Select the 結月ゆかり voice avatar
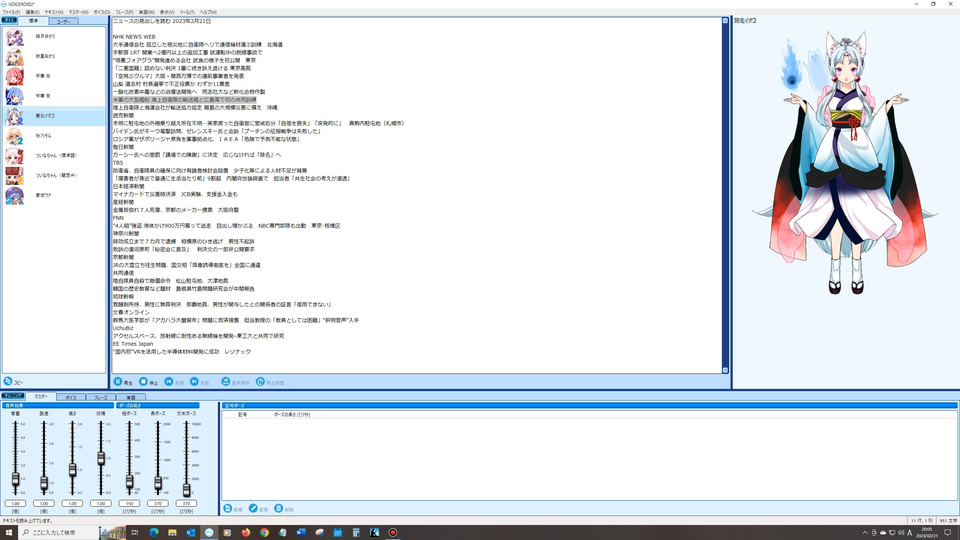 click(14, 37)
